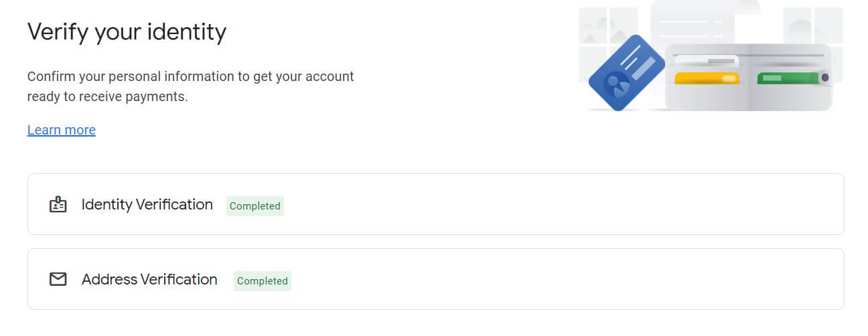Image resolution: width=868 pixels, height=336 pixels.
Task: Click the wallet clasp button in the illustration
Action: [x=824, y=78]
